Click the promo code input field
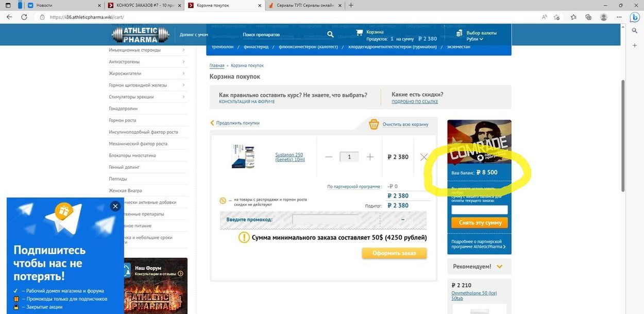This screenshot has width=644, height=314. (326, 220)
